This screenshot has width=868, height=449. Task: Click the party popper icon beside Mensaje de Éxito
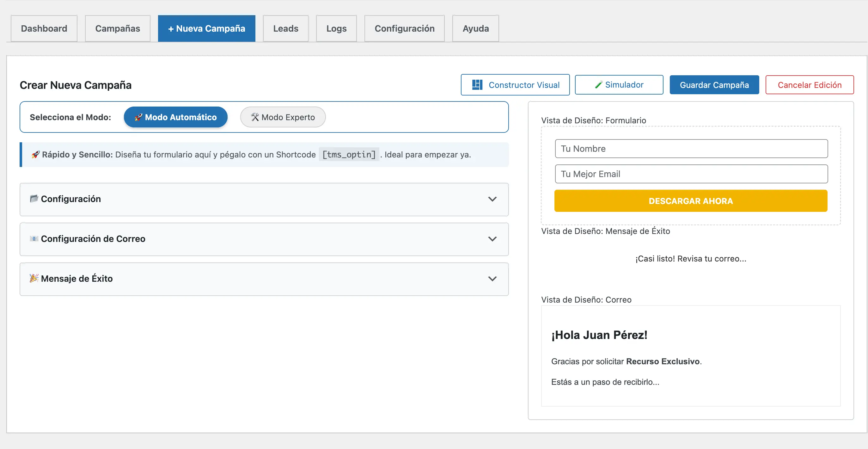[34, 278]
